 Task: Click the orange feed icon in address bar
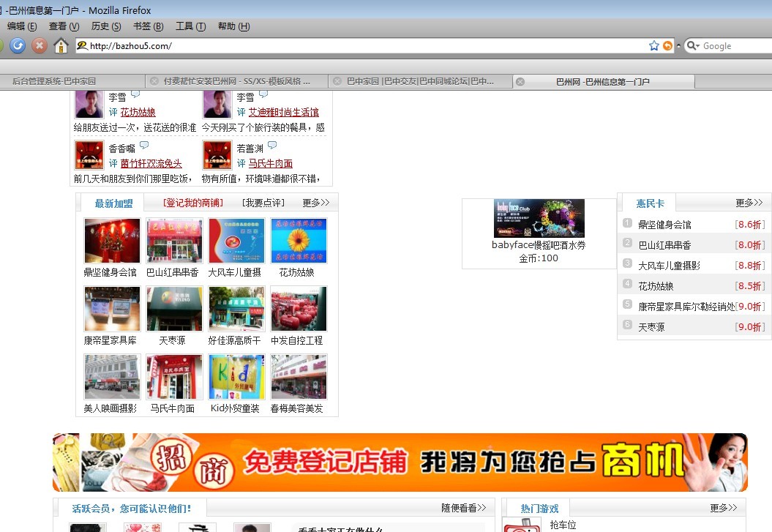(x=667, y=46)
